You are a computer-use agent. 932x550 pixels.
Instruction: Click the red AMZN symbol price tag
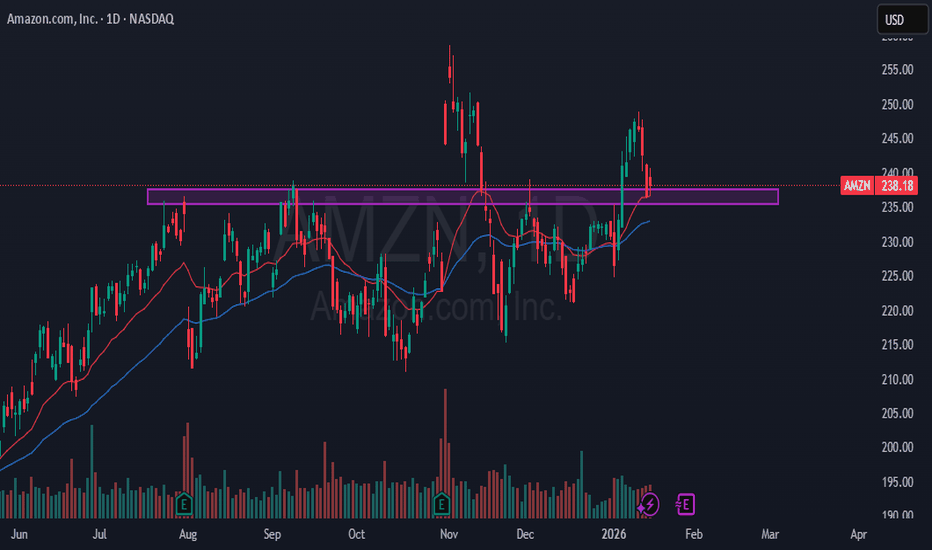858,186
